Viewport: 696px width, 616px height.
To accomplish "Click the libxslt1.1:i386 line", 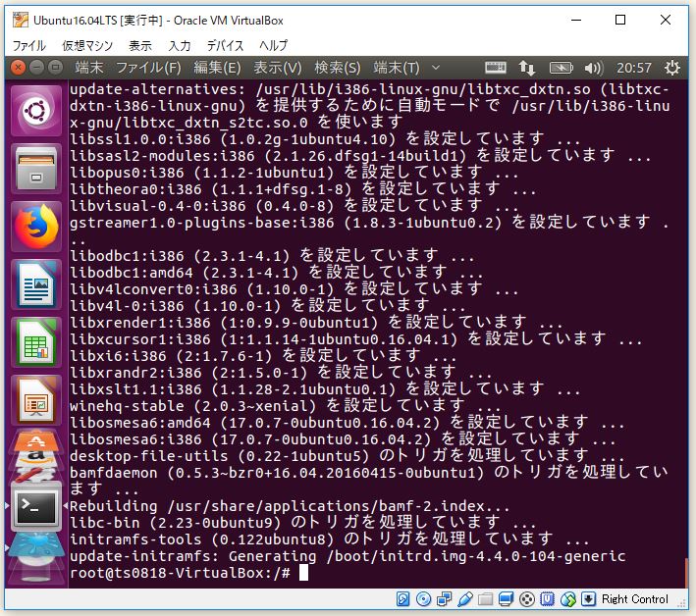I will (x=325, y=389).
